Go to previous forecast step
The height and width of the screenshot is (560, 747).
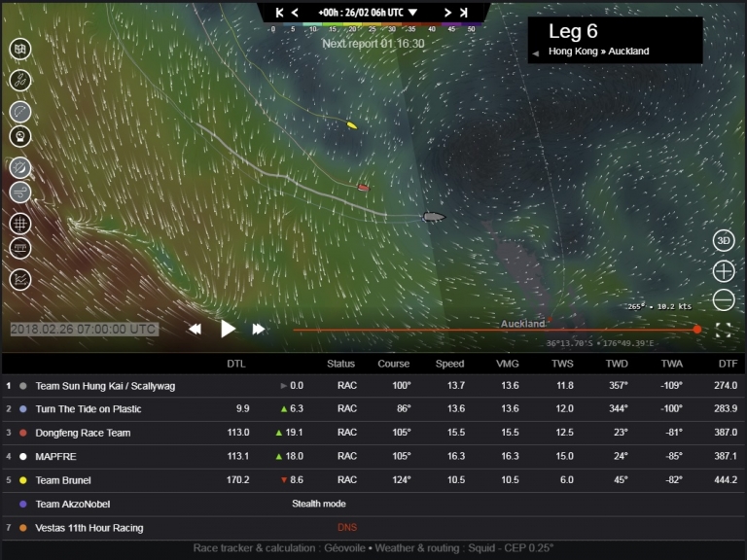(x=295, y=13)
